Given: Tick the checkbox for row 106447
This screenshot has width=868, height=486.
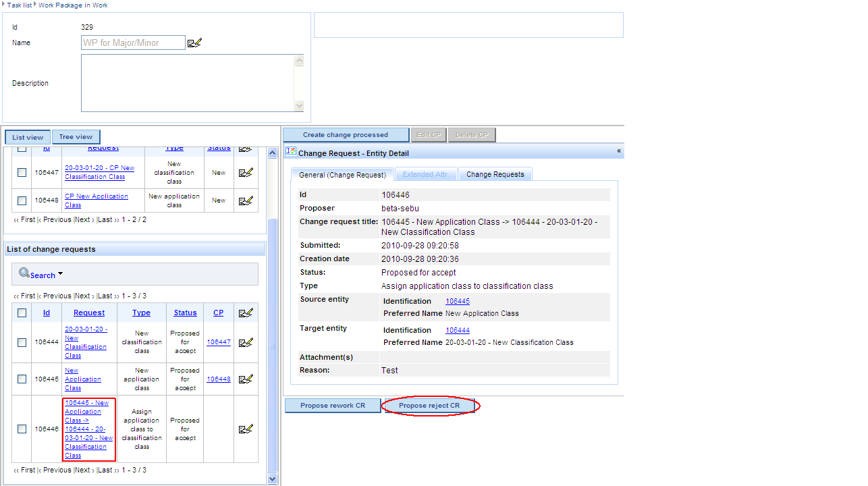Looking at the screenshot, I should click(x=22, y=173).
